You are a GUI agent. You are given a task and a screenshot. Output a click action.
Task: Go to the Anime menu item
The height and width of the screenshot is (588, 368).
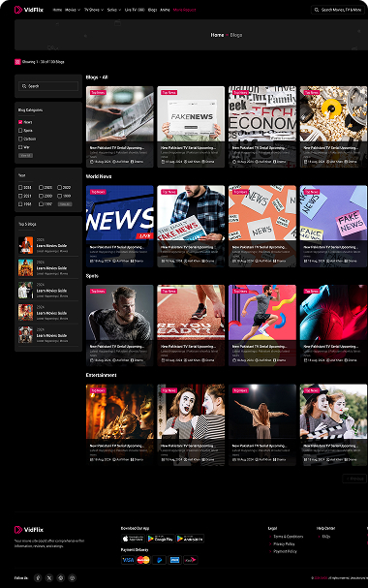pos(165,10)
